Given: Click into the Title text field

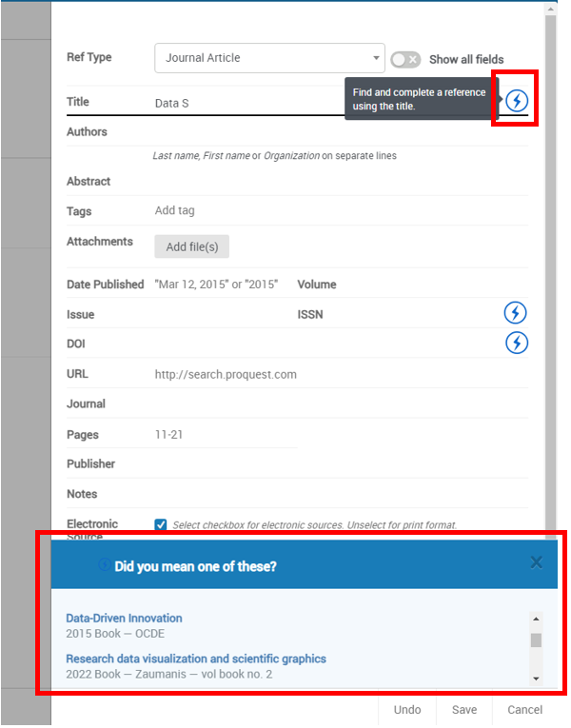Looking at the screenshot, I should point(247,103).
